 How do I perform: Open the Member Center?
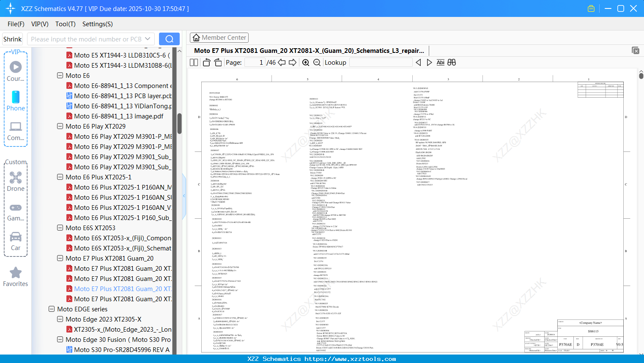click(x=219, y=38)
